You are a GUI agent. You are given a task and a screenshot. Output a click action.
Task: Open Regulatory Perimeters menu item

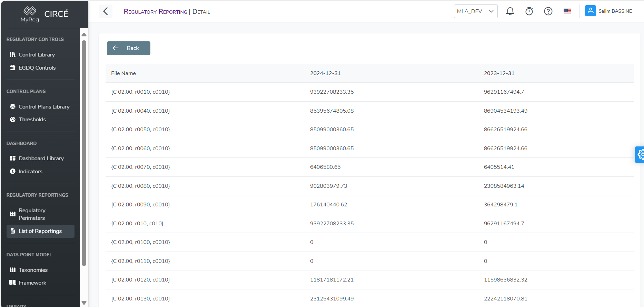(40, 214)
